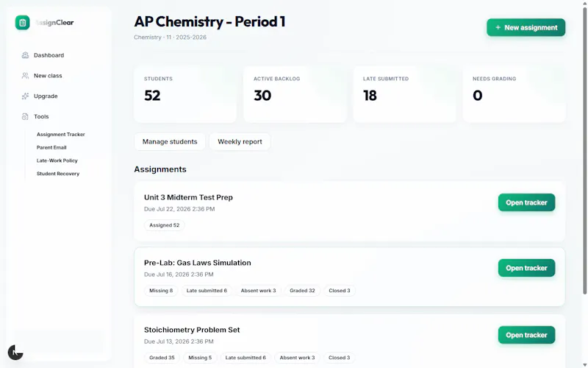Click the Missing 8 tag
The image size is (588, 368).
[x=161, y=291]
